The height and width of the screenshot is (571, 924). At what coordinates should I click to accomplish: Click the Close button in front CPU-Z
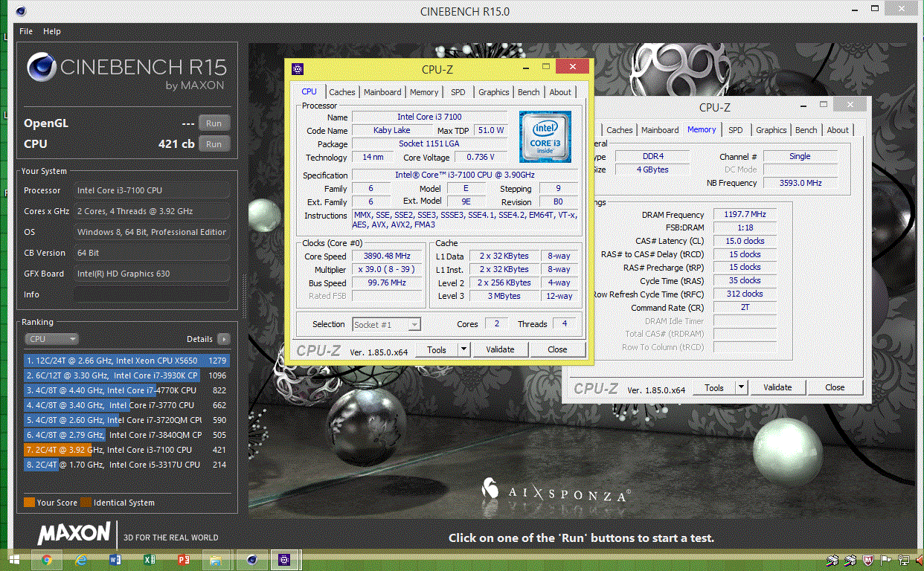pyautogui.click(x=557, y=349)
